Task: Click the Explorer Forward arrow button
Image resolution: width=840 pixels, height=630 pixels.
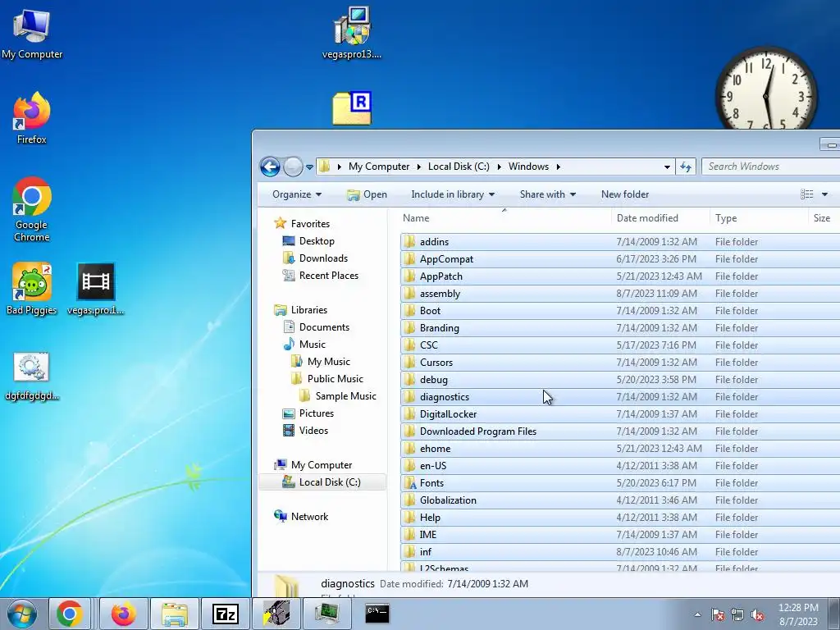Action: tap(293, 167)
